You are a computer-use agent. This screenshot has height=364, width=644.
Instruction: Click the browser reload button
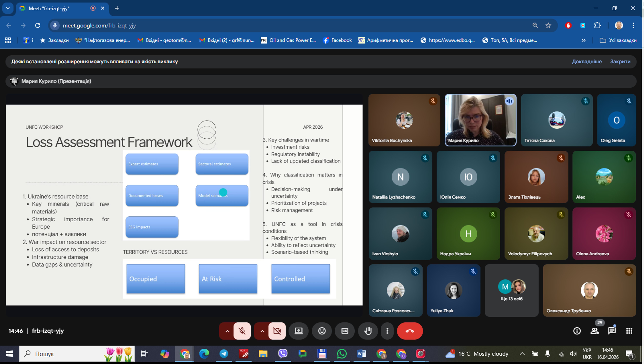[38, 25]
